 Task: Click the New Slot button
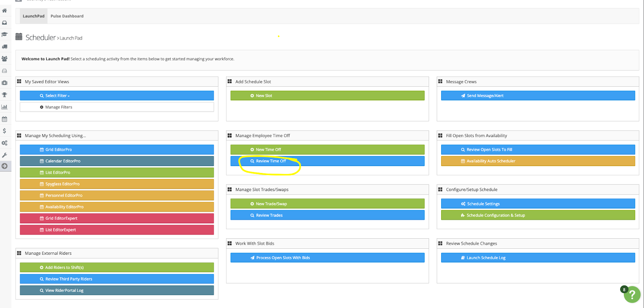click(327, 96)
